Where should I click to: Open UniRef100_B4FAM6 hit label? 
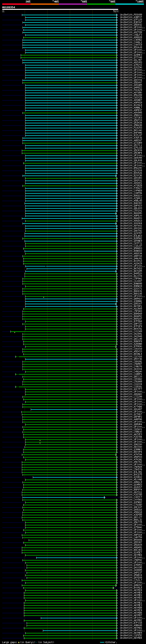click(x=131, y=133)
